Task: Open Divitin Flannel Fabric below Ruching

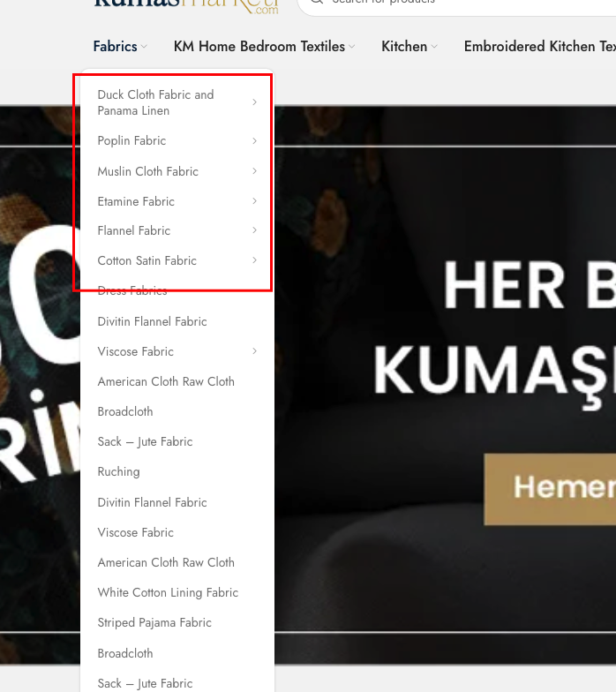Action: click(152, 502)
